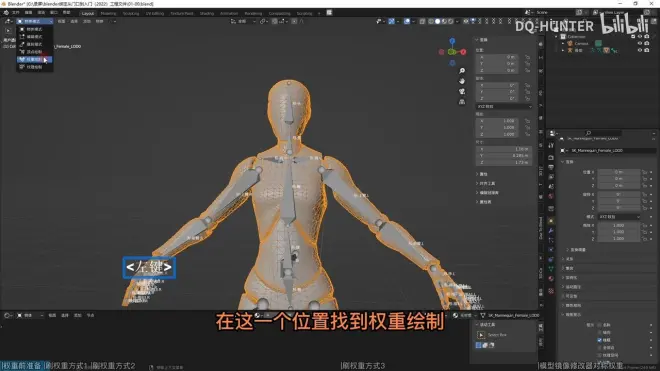Image resolution: width=660 pixels, height=371 pixels.
Task: Expand the armature row in outliner
Action: [x=563, y=50]
